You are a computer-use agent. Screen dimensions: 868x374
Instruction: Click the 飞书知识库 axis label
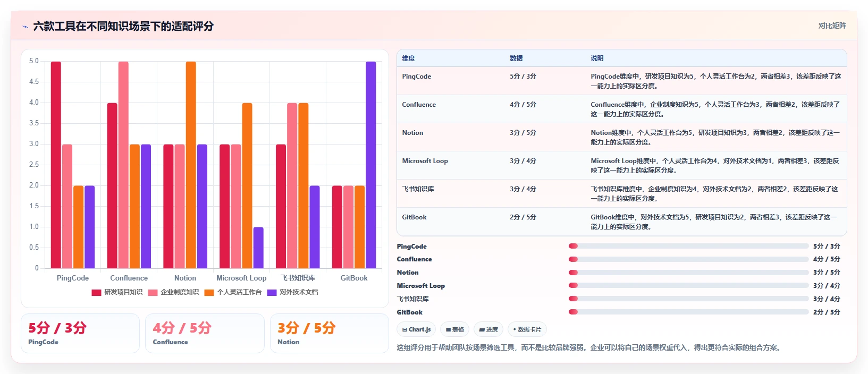point(298,278)
